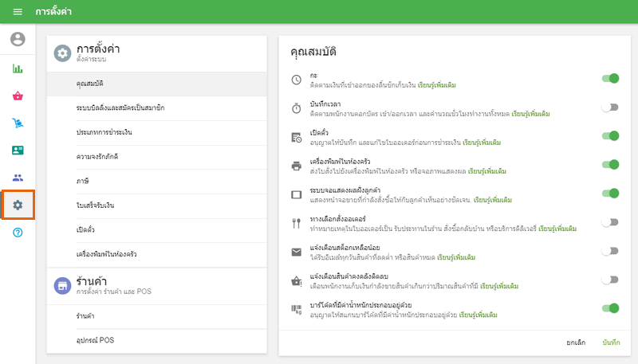
Task: Open the inventory trolley icon
Action: [x=18, y=123]
